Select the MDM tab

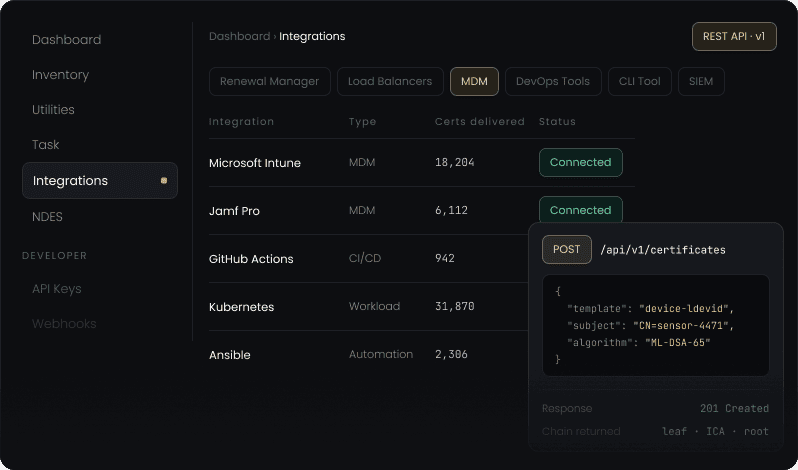(x=474, y=81)
